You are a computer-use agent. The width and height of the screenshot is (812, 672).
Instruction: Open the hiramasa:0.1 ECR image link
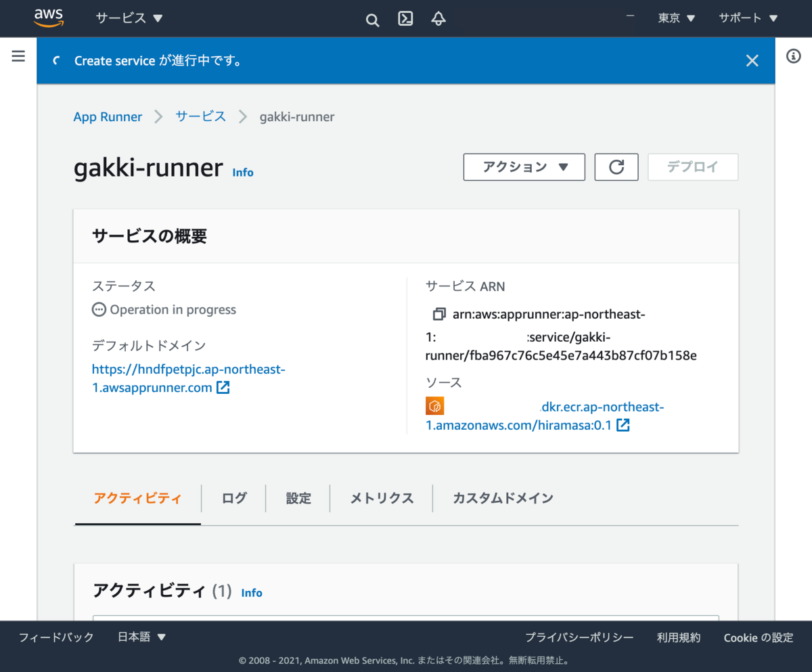[x=545, y=416]
